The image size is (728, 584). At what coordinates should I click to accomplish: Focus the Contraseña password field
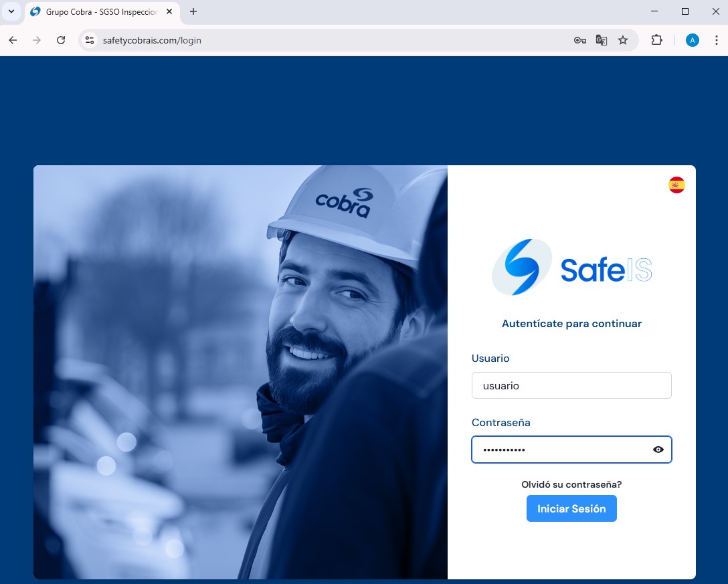(x=571, y=450)
